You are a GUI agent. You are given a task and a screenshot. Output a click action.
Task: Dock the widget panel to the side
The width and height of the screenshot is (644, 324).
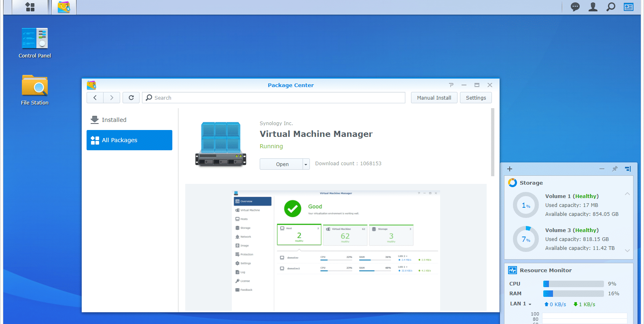pyautogui.click(x=628, y=169)
